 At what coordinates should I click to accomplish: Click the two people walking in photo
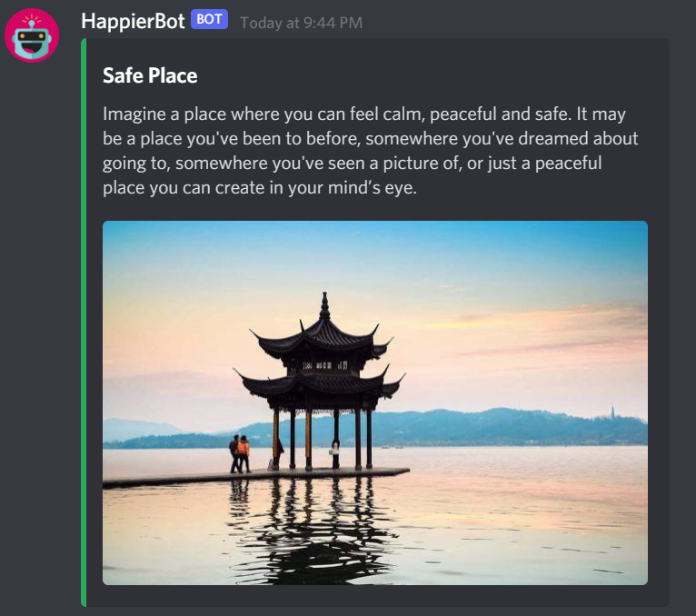click(240, 453)
